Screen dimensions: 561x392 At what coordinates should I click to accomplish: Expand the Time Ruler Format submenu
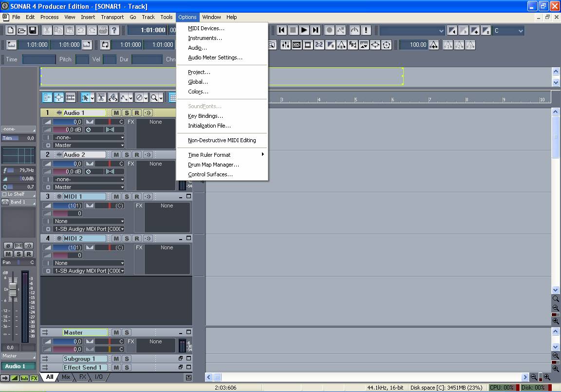222,155
